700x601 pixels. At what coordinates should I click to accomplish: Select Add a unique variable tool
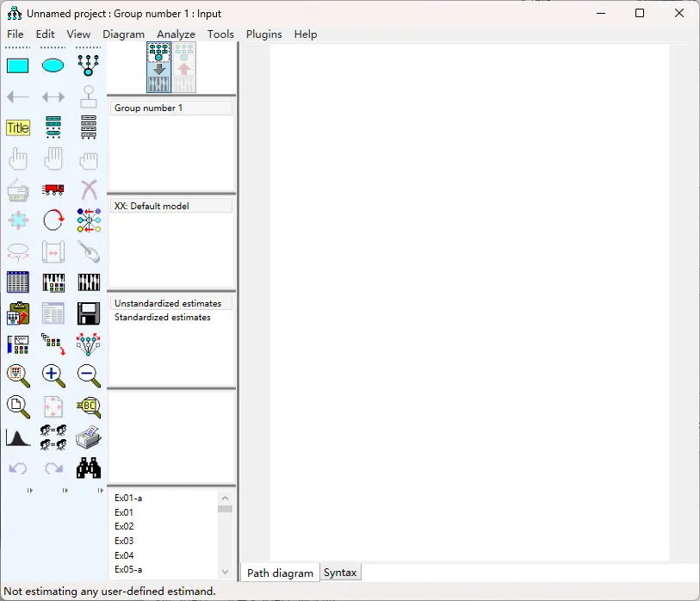(x=89, y=97)
